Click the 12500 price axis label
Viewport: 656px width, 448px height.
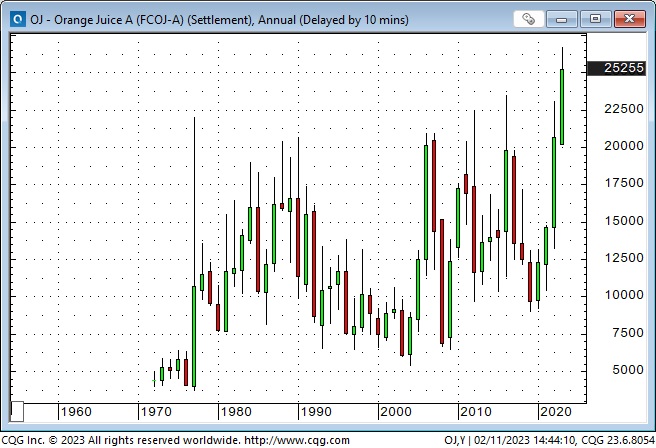(623, 258)
